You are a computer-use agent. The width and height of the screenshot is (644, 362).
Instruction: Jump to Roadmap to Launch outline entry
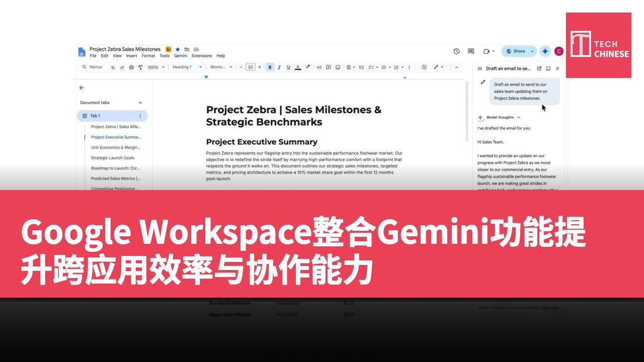tap(116, 168)
